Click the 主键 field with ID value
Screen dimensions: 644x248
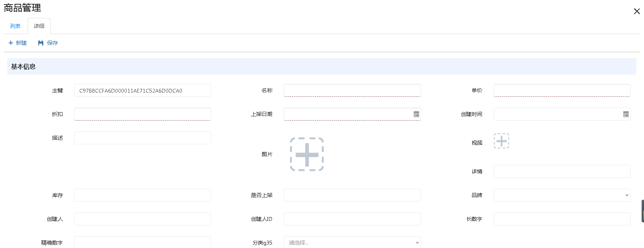click(x=143, y=90)
